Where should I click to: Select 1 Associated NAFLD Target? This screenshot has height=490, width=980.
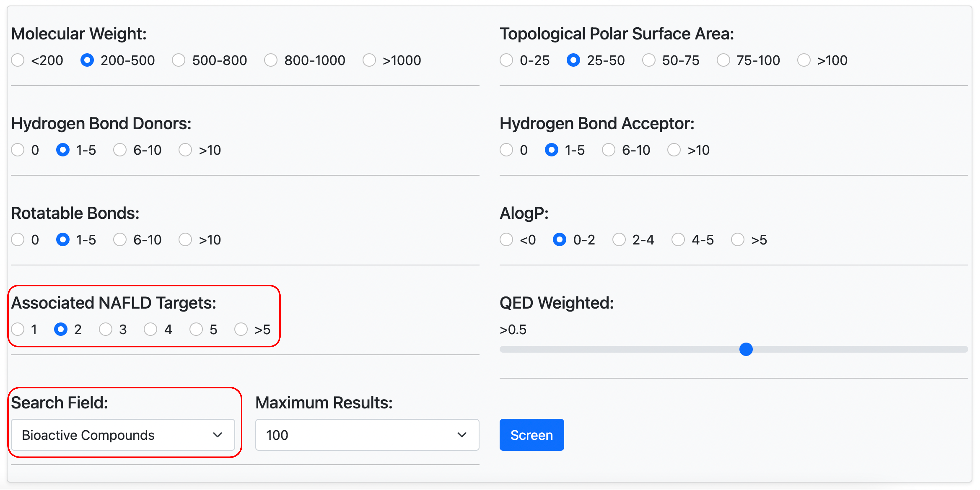[18, 329]
